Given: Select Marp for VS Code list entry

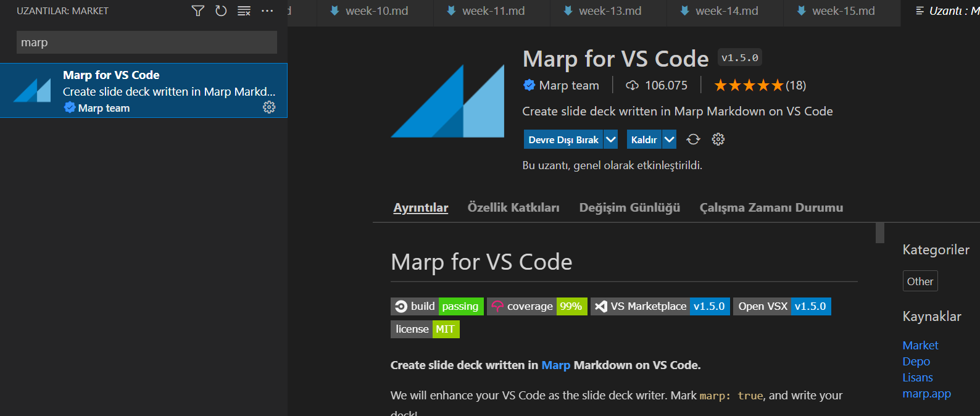Looking at the screenshot, I should click(144, 91).
